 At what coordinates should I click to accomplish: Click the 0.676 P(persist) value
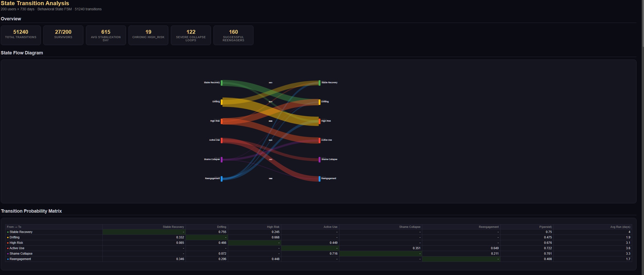point(527,243)
